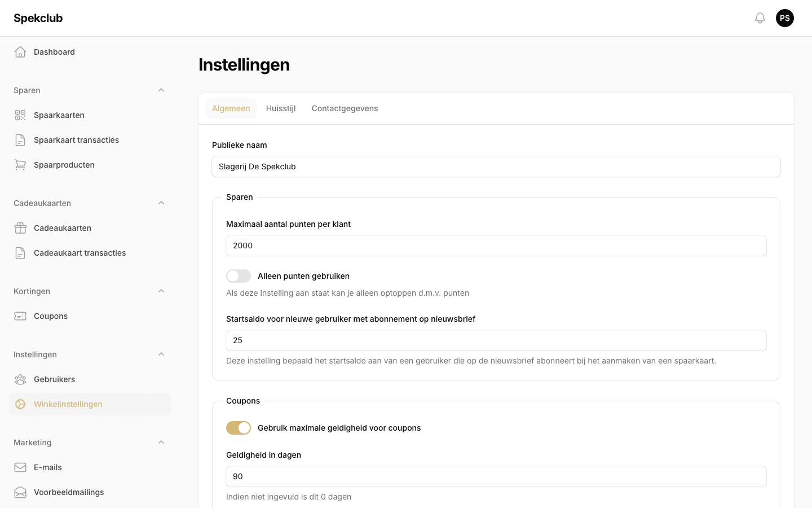Image resolution: width=812 pixels, height=508 pixels.
Task: Collapse the Instellingen sidebar section
Action: click(x=161, y=354)
